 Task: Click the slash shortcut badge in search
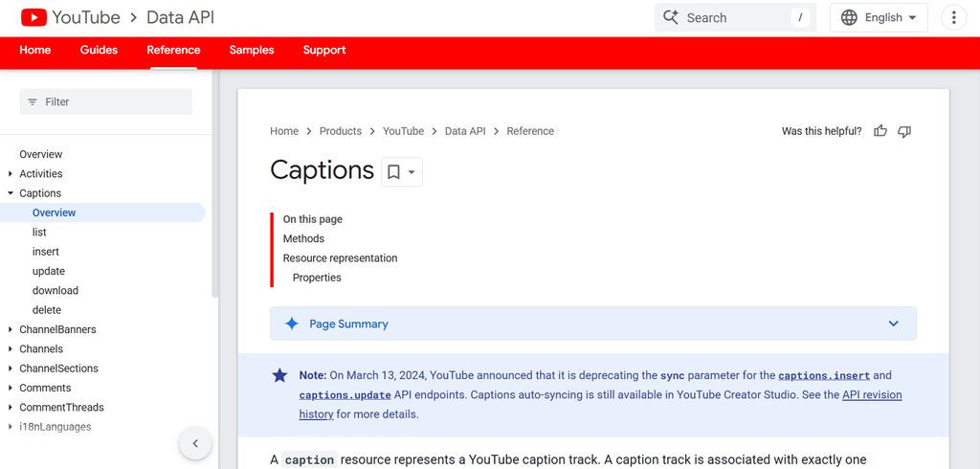800,17
